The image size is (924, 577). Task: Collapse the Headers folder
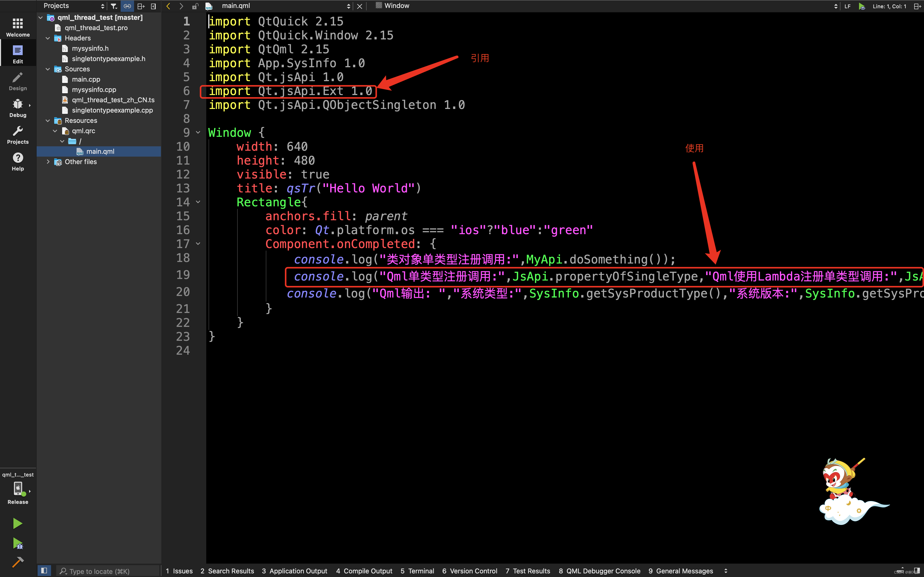(48, 38)
